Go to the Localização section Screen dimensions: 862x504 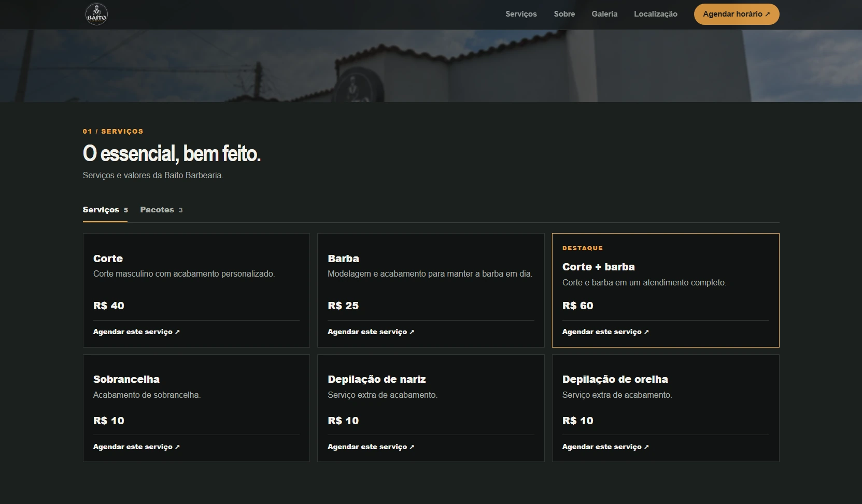(x=655, y=14)
